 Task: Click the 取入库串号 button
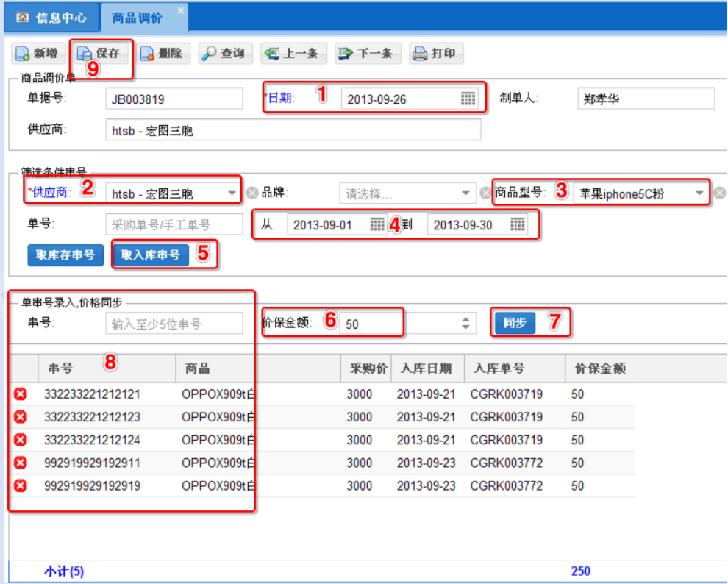pyautogui.click(x=150, y=255)
